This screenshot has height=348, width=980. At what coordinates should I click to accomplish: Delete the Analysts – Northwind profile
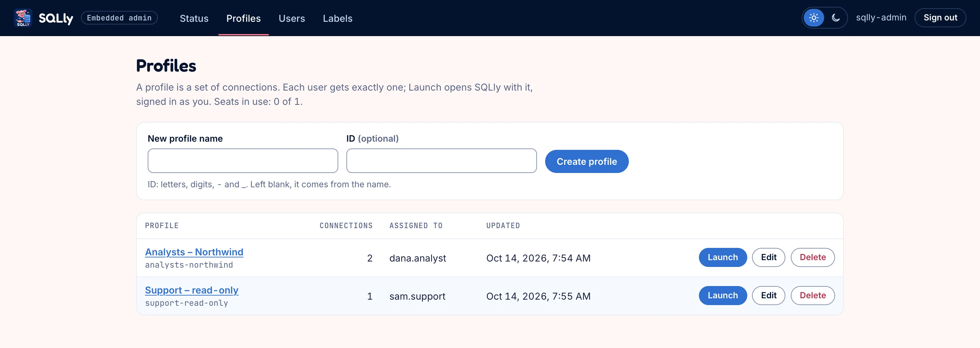(x=813, y=257)
